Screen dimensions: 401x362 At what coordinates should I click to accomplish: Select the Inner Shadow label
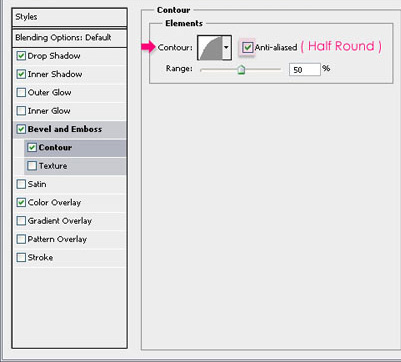coord(55,74)
